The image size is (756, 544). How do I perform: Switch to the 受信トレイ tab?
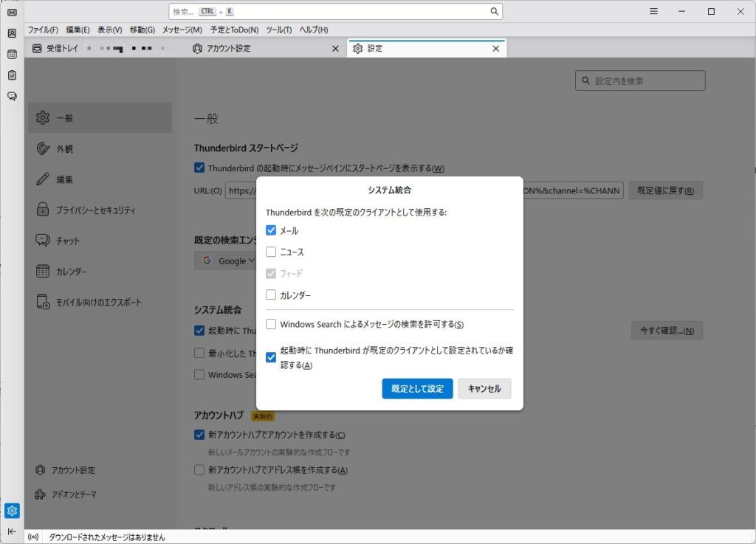(106, 48)
